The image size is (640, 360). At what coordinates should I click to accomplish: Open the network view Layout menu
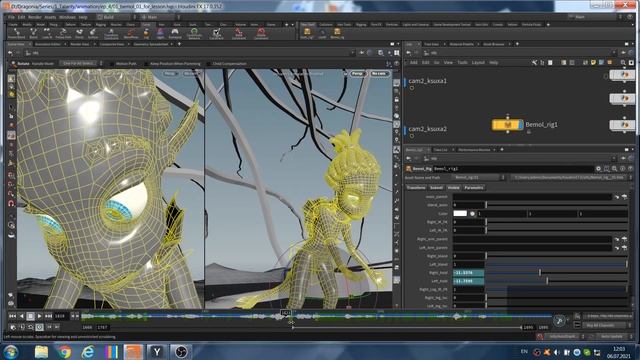coord(478,62)
